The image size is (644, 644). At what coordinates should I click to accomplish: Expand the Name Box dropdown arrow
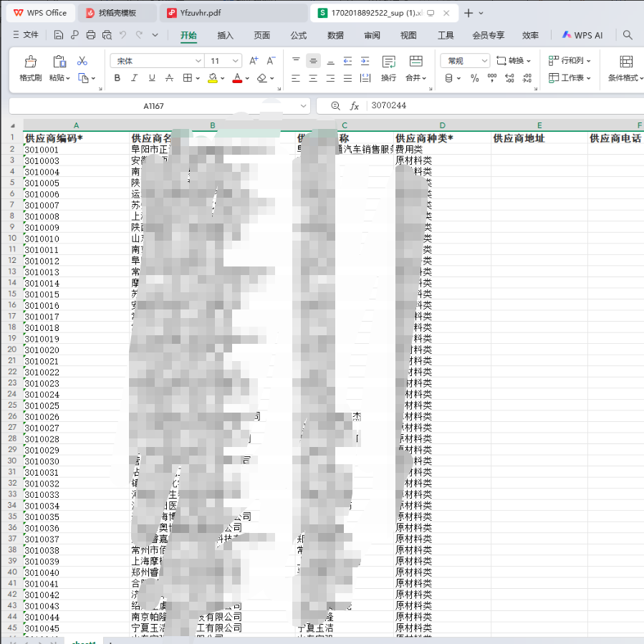303,106
